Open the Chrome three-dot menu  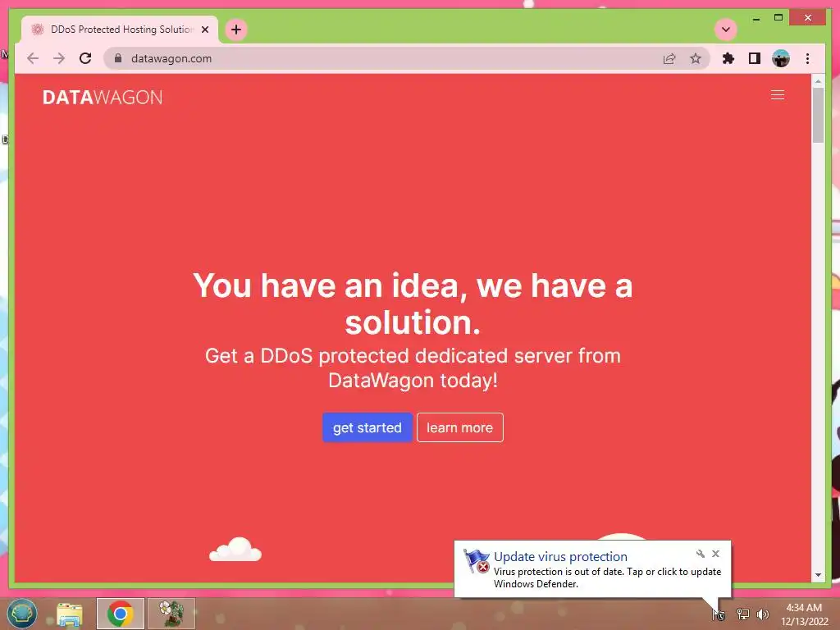[x=807, y=58]
